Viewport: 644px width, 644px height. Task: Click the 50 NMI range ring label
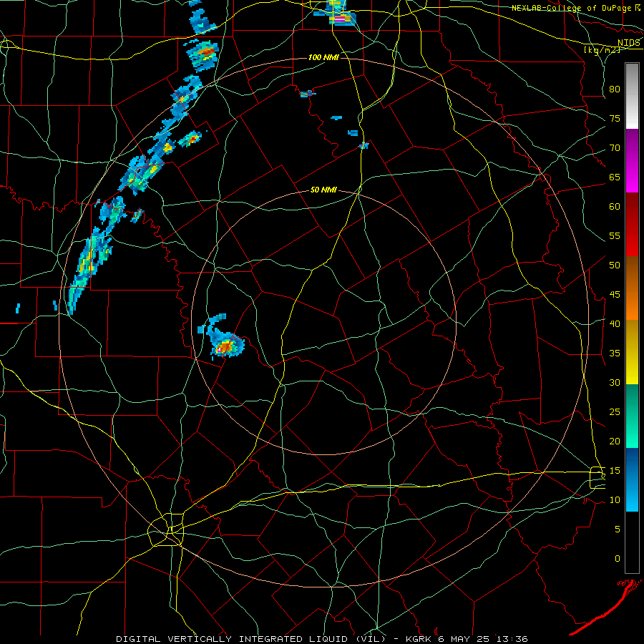point(323,190)
